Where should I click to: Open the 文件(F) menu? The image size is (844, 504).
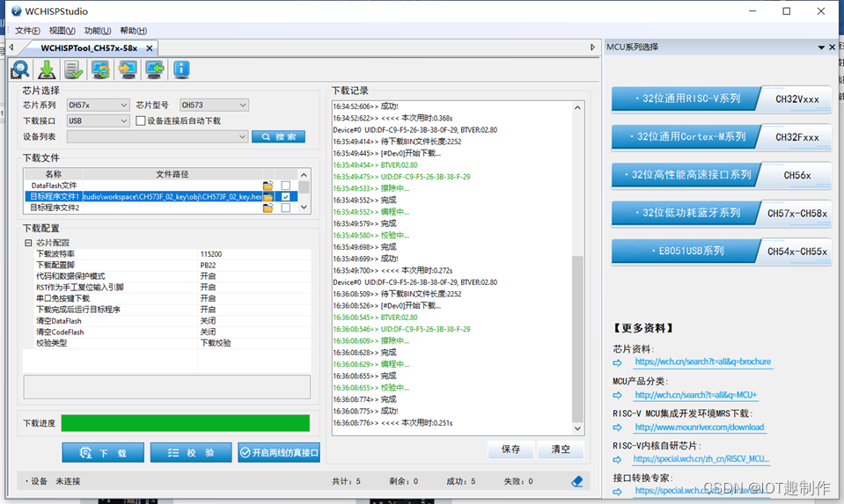click(x=27, y=31)
